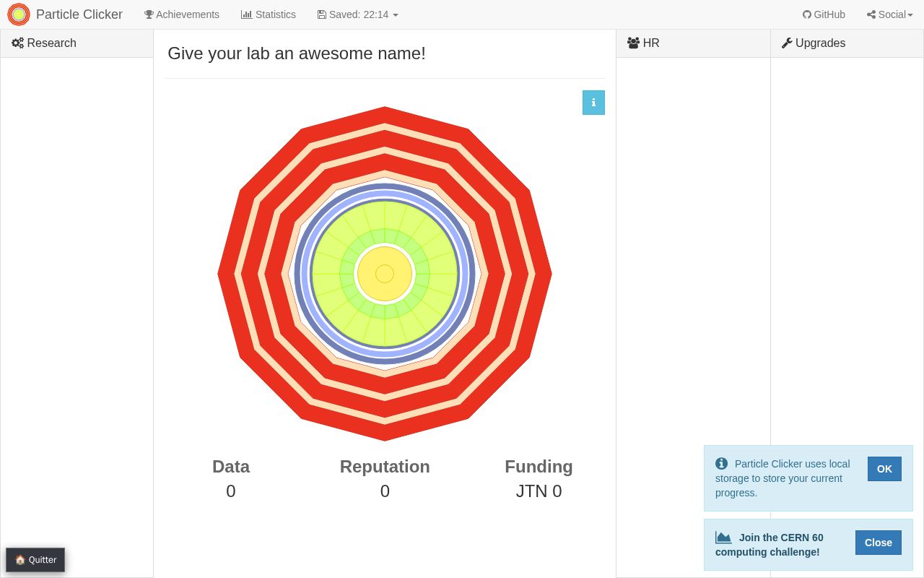
Task: Click the chart icon in the CERN challenge notice
Action: point(723,538)
